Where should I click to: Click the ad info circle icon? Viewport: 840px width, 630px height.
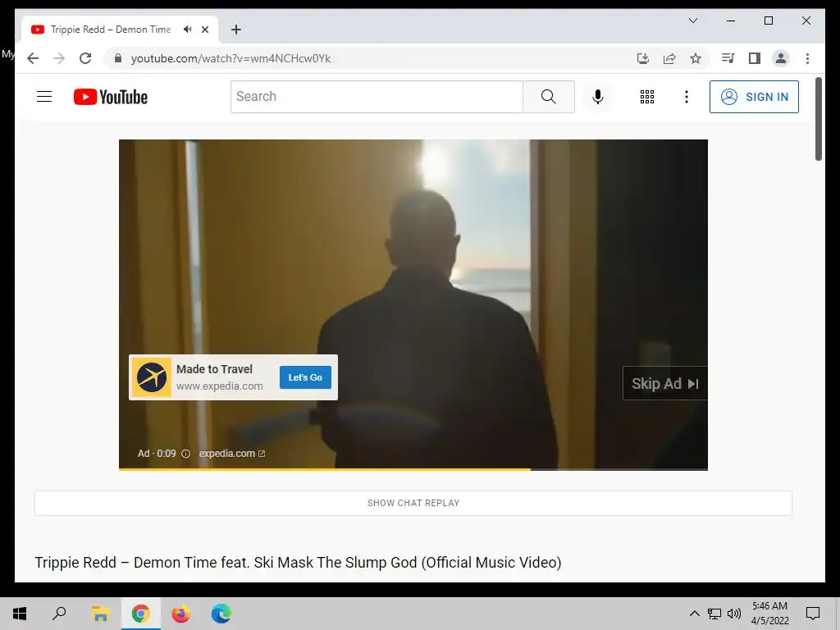click(x=186, y=453)
